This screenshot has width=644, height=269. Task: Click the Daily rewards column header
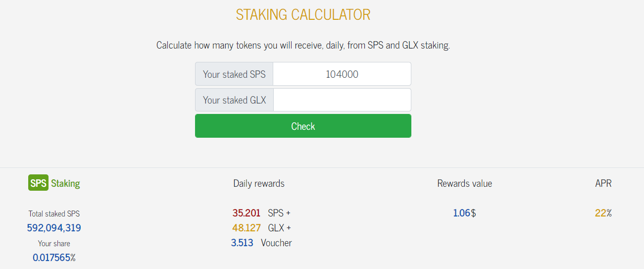pos(259,183)
